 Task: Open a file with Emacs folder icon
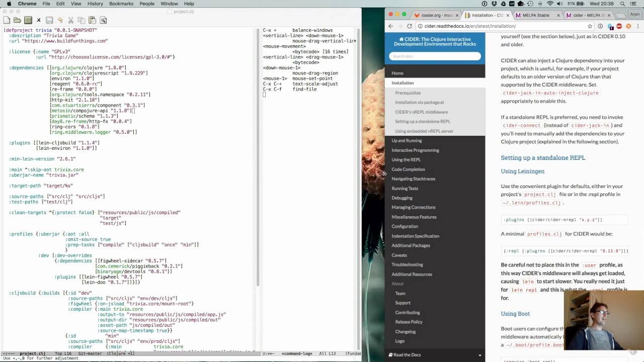[x=17, y=20]
